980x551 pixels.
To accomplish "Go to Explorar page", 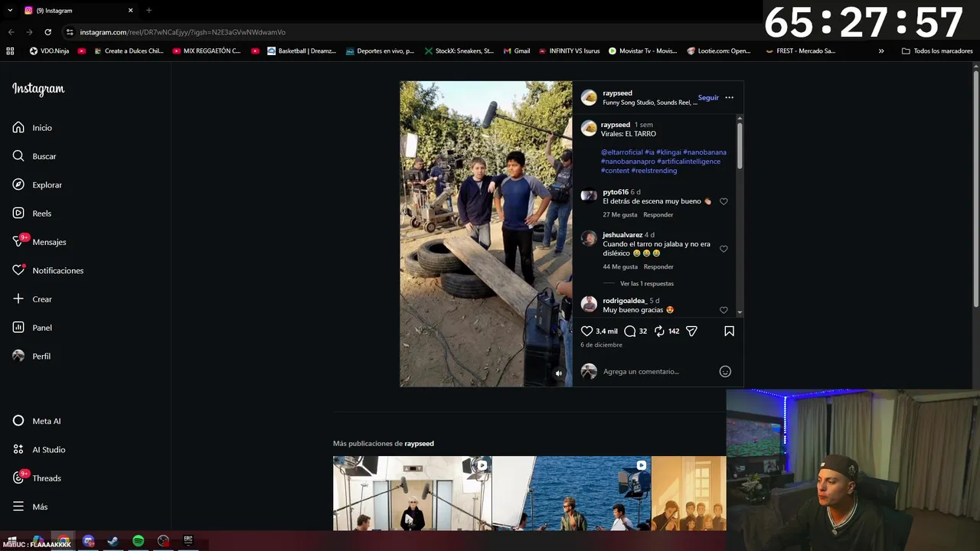I will pos(37,184).
